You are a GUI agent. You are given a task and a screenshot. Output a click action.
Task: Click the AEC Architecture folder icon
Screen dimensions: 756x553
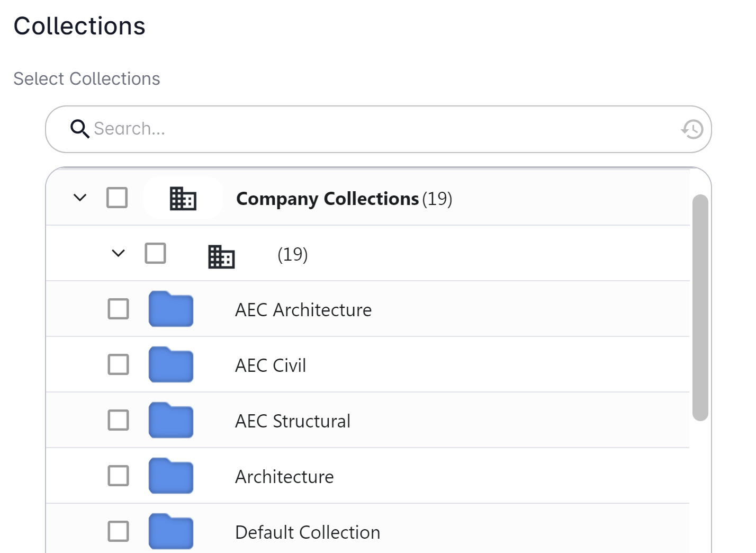click(x=171, y=309)
